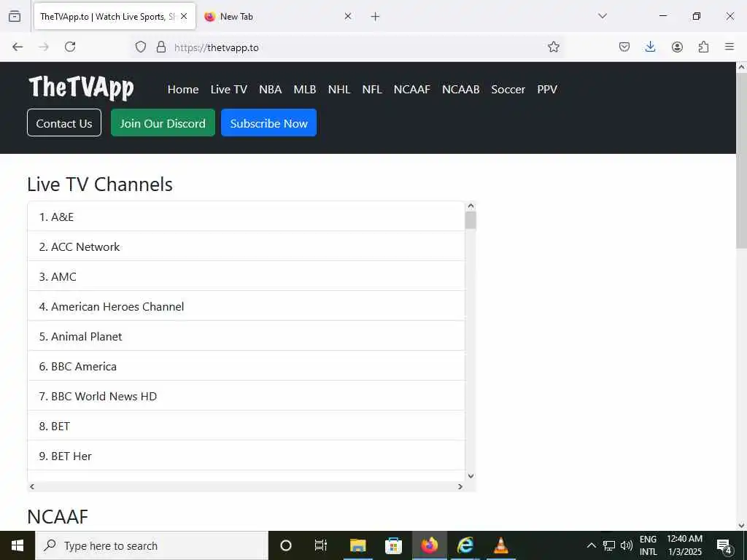Screen dimensions: 747x560
Task: Go to MLB section
Action: pos(305,89)
